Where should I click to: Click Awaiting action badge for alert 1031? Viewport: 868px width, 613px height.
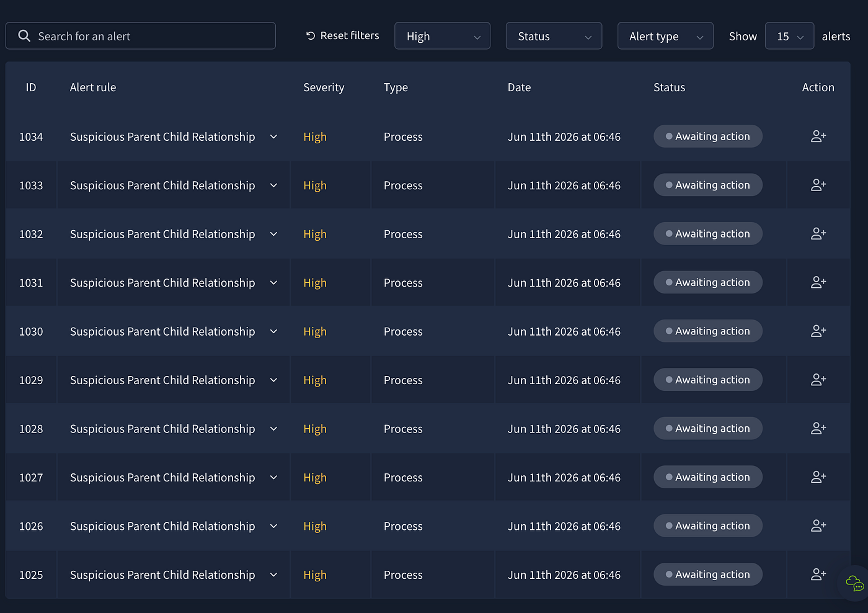click(707, 282)
